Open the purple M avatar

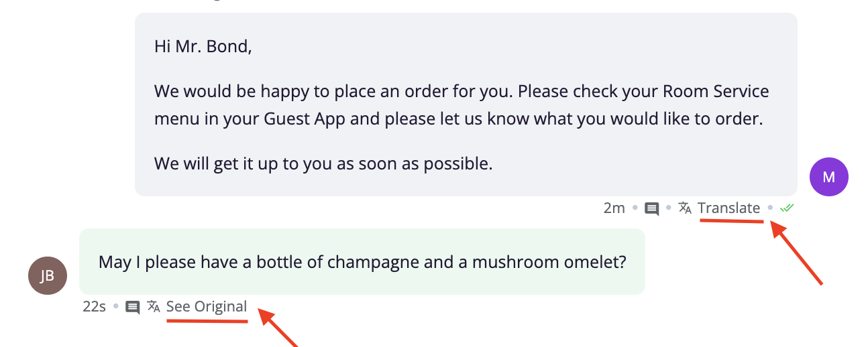(x=829, y=177)
